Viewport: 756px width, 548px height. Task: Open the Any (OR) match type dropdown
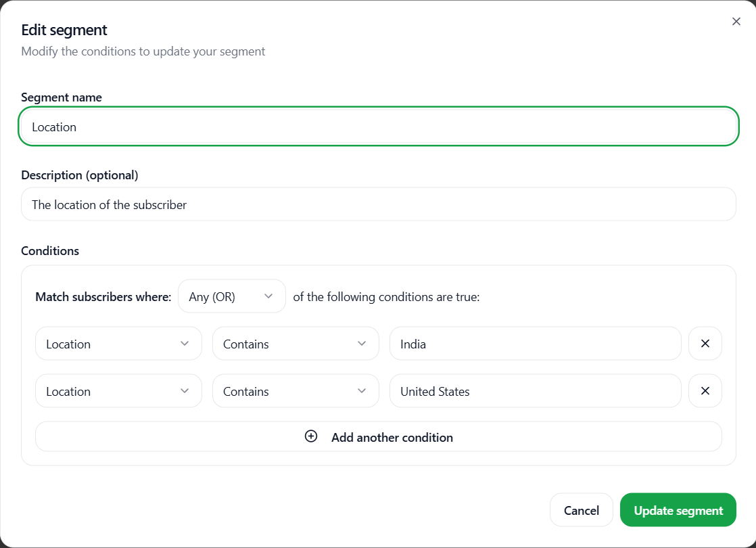pyautogui.click(x=231, y=296)
